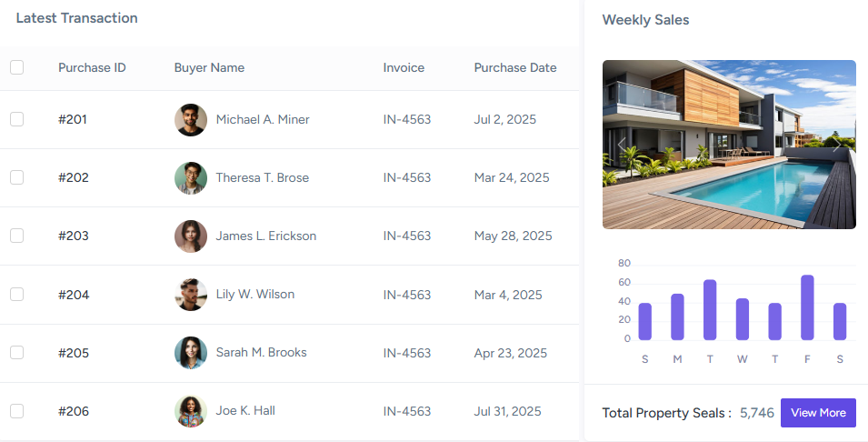The image size is (868, 442).
Task: Click the Buyer Name column header
Action: click(x=209, y=67)
